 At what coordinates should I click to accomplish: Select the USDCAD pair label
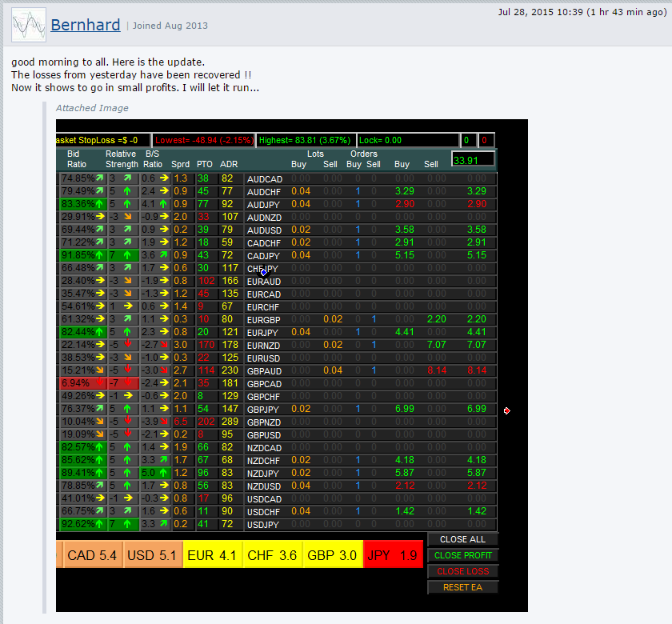[x=265, y=500]
